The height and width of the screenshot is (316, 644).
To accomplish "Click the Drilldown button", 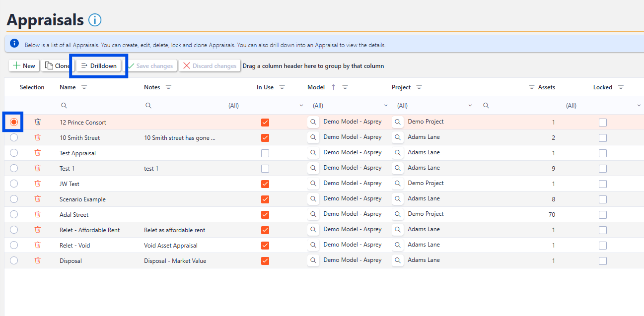I will [98, 66].
